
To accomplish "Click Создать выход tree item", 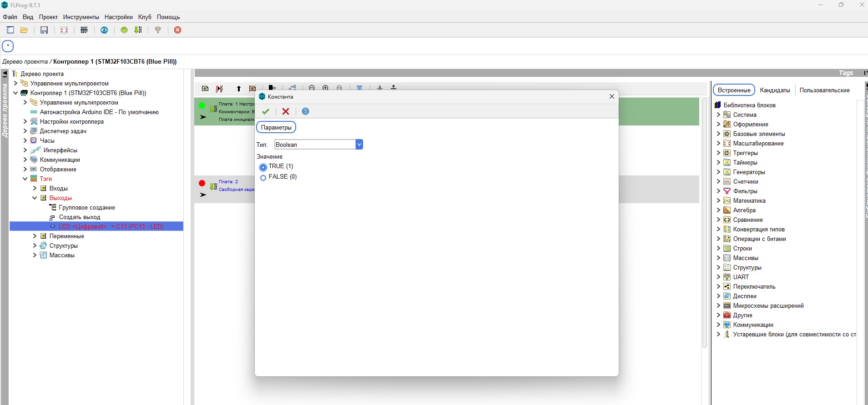I will (80, 217).
